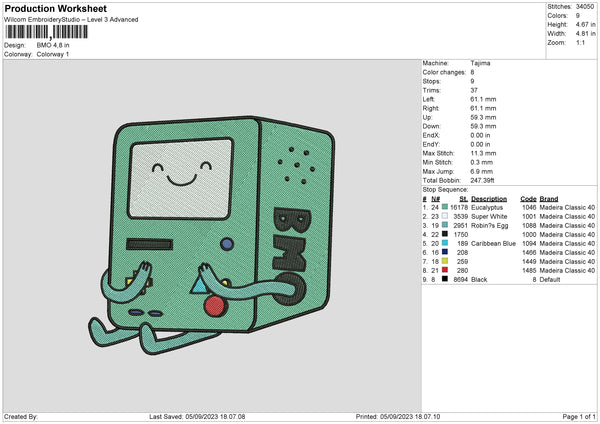Image resolution: width=600 pixels, height=424 pixels.
Task: Click the Black swatch in row 9
Action: click(445, 279)
